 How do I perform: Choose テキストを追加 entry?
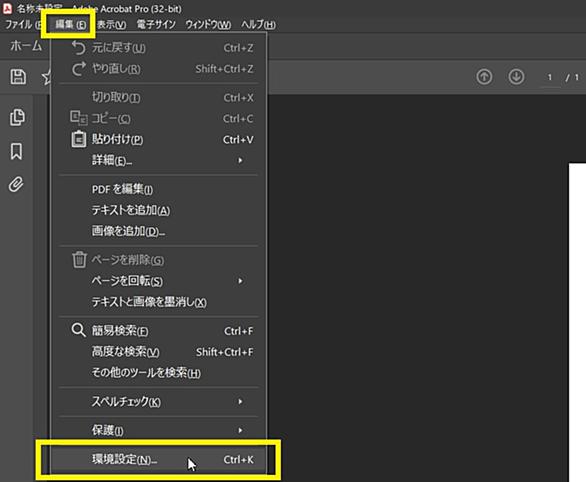158,210
